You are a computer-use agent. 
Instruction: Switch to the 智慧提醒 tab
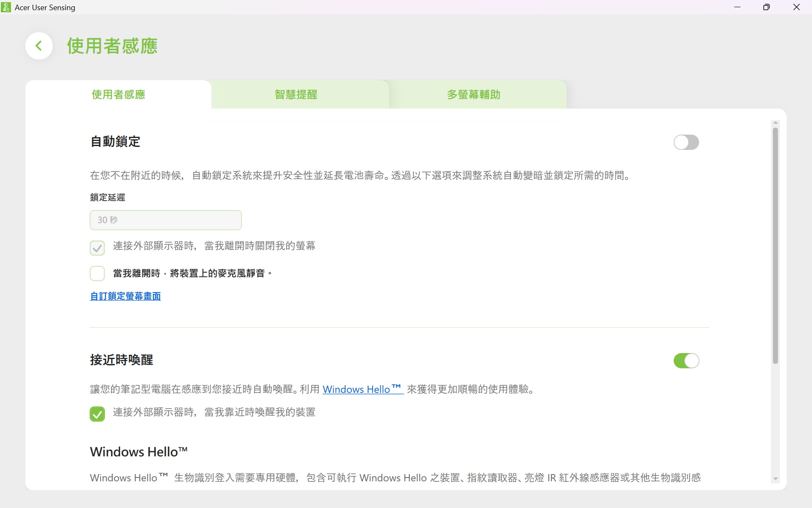(296, 94)
